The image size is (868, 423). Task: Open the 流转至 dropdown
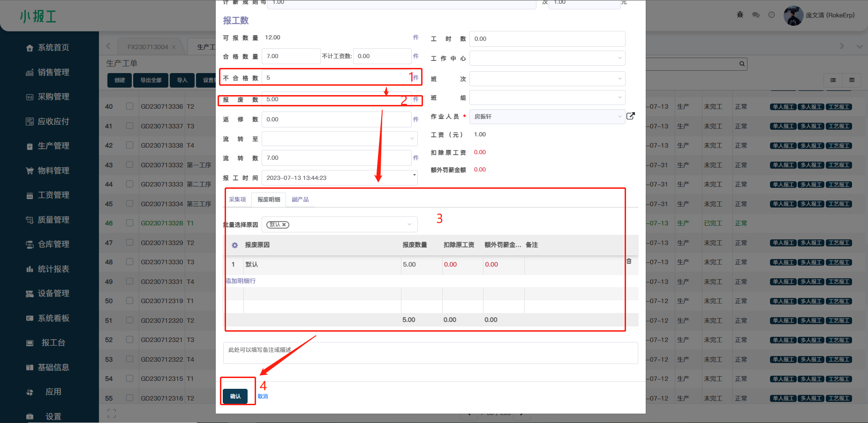tap(339, 139)
